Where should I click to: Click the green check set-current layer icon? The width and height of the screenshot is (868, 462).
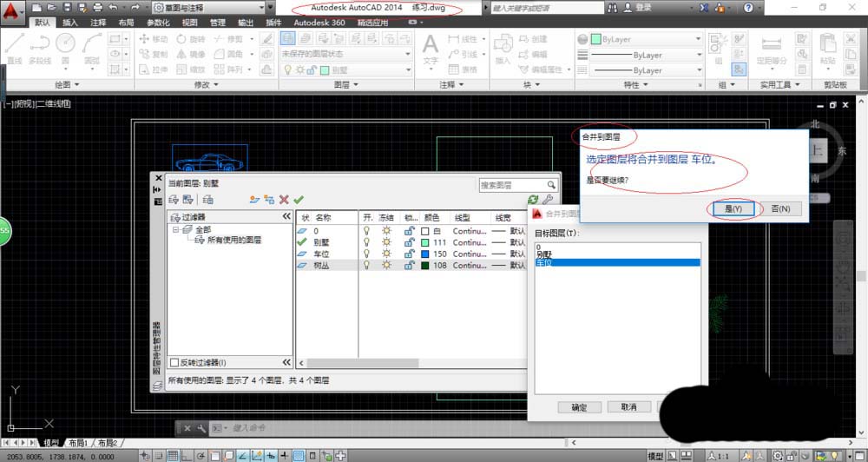299,200
